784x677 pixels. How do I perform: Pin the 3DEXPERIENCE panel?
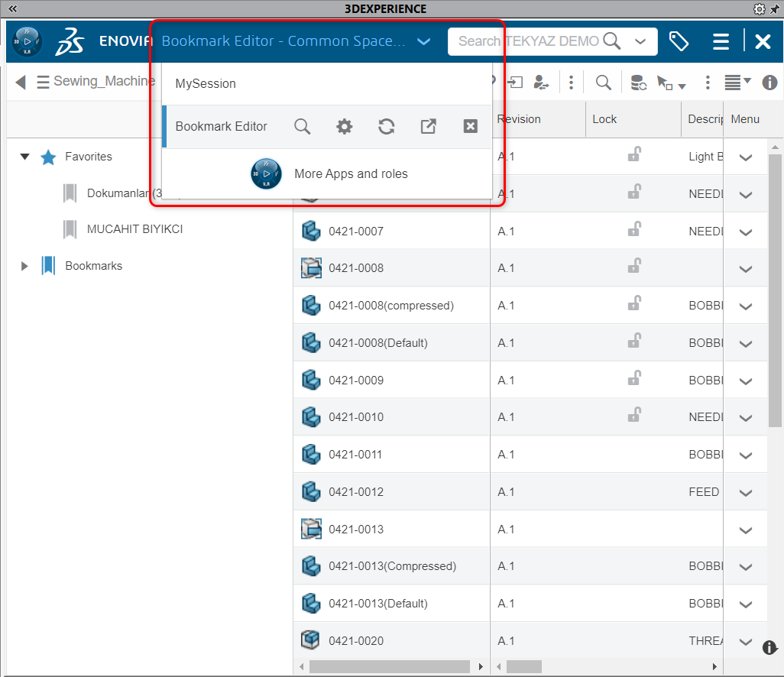[774, 9]
